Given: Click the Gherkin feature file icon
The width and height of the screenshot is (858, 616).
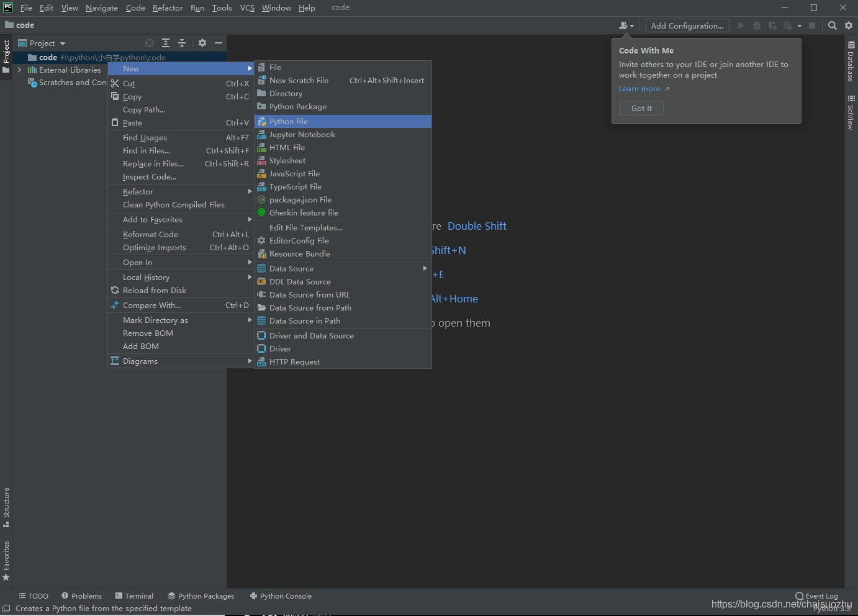Looking at the screenshot, I should pyautogui.click(x=262, y=213).
